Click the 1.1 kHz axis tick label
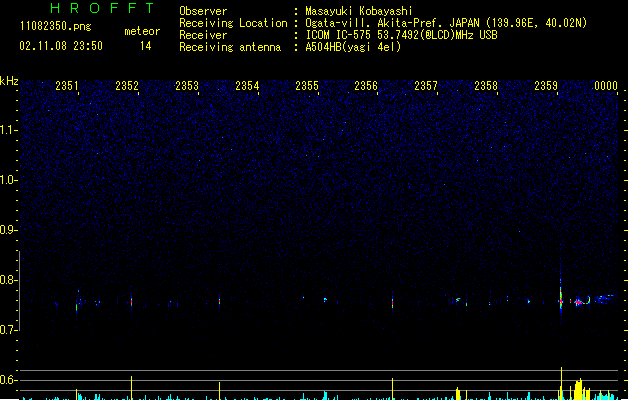Image resolution: width=629 pixels, height=400 pixels. (7, 130)
